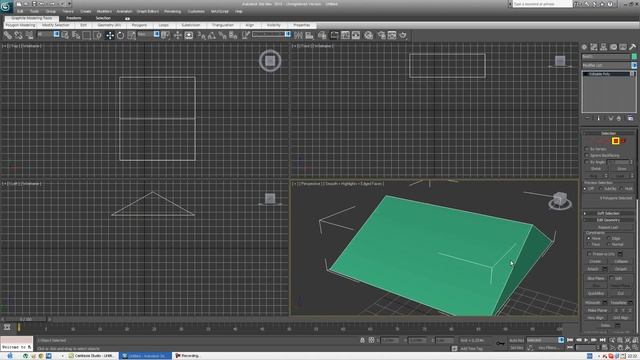Activate the Select and Rotate tool
The width and height of the screenshot is (640, 360).
coord(120,36)
